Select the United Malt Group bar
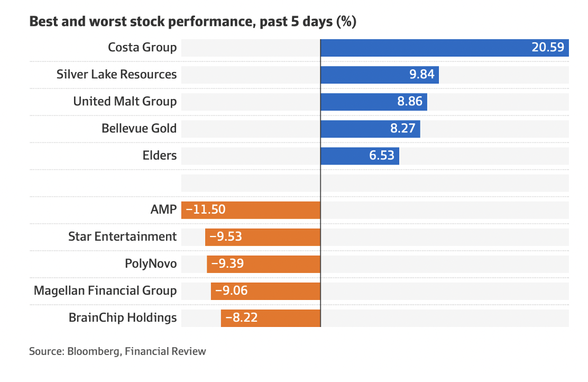 [x=373, y=102]
